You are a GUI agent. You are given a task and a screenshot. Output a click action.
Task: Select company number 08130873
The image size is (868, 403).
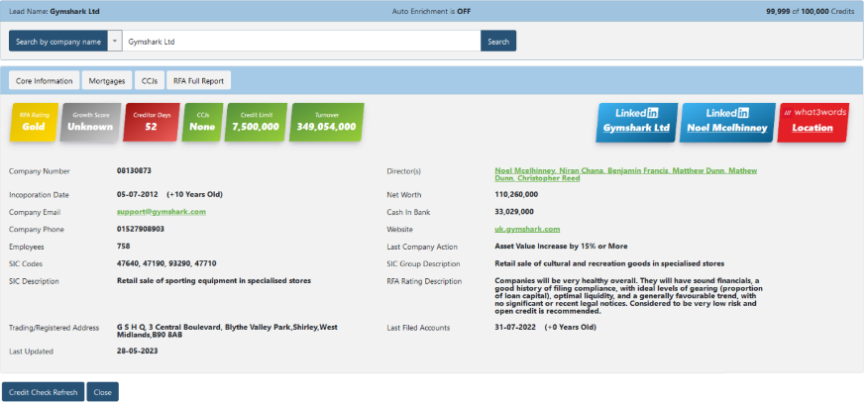click(134, 171)
